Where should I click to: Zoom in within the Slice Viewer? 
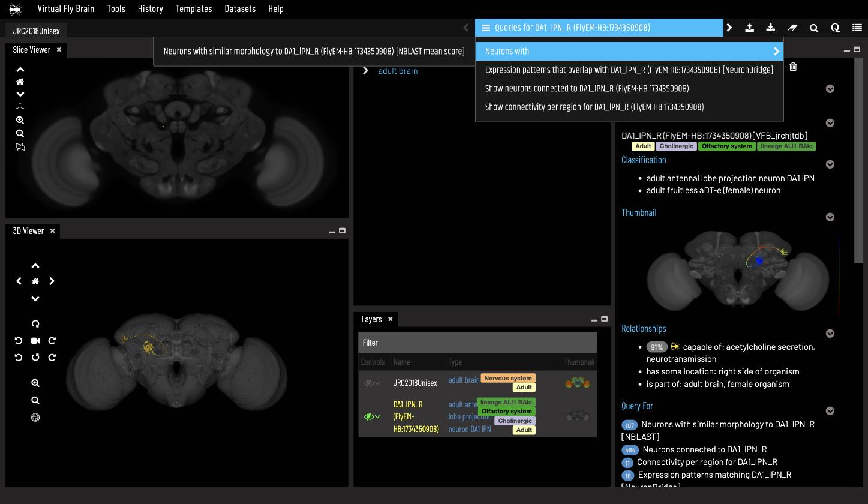(x=20, y=121)
